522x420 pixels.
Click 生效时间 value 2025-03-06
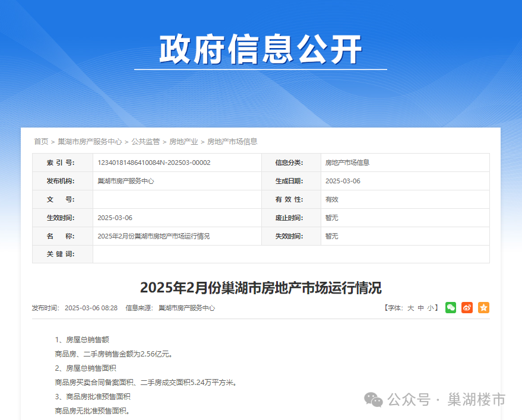[x=115, y=218]
